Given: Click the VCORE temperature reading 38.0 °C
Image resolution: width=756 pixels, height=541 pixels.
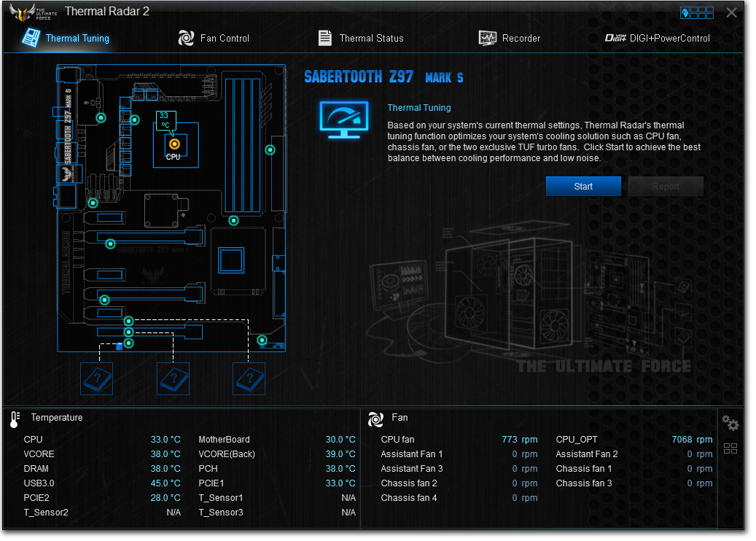Looking at the screenshot, I should (165, 454).
